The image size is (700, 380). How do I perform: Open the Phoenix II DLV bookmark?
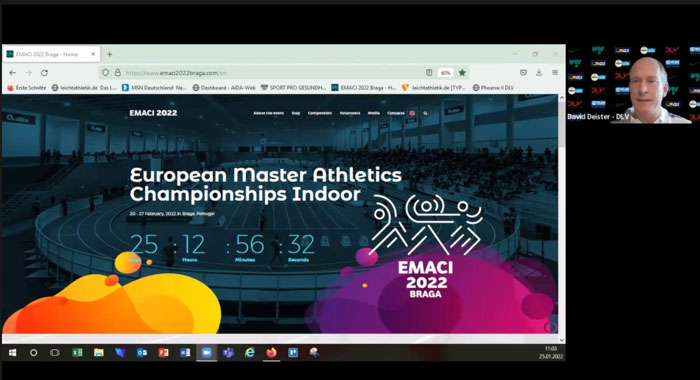coord(493,88)
